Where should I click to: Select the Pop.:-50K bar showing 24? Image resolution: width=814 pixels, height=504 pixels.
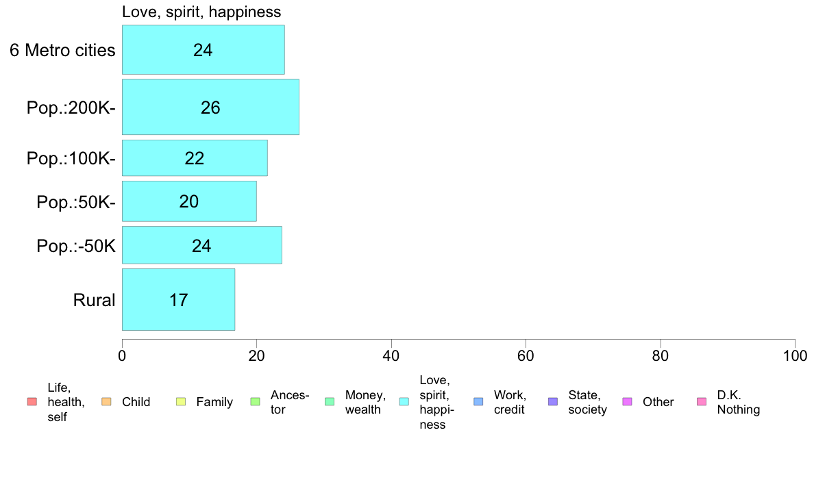point(202,245)
